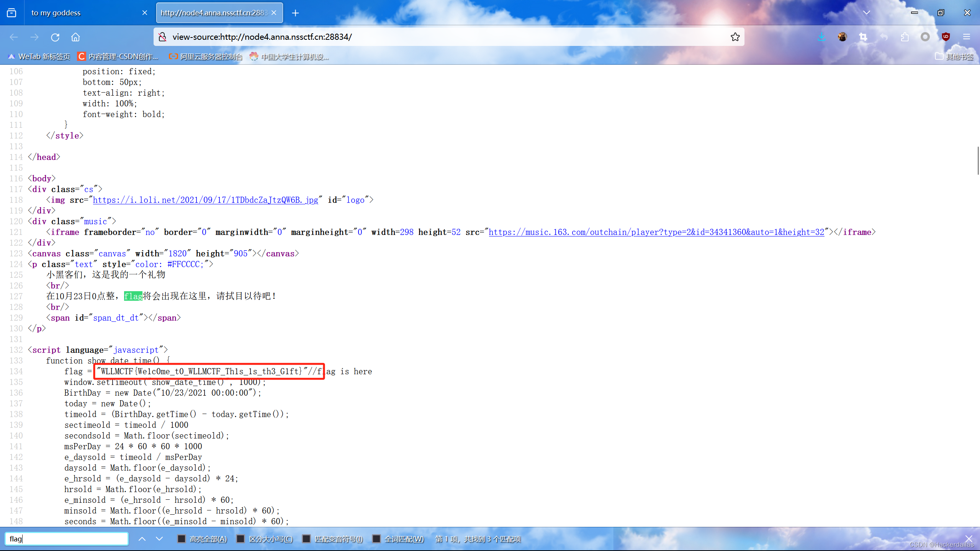The image size is (980, 551).
Task: Go to homepage using home icon
Action: tap(75, 37)
